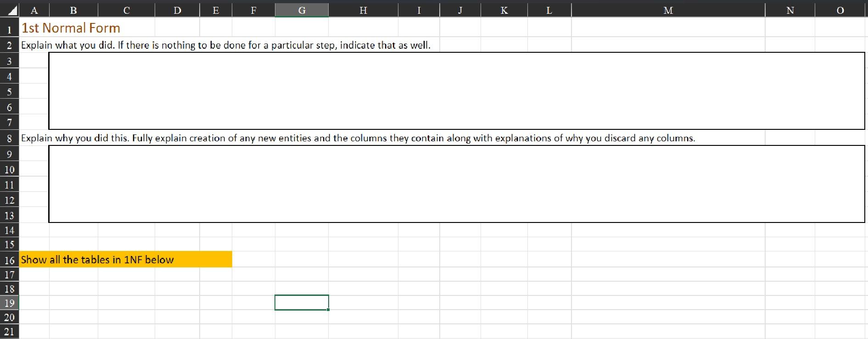Select highlighted row 19 header
The width and height of the screenshot is (868, 339).
[9, 303]
